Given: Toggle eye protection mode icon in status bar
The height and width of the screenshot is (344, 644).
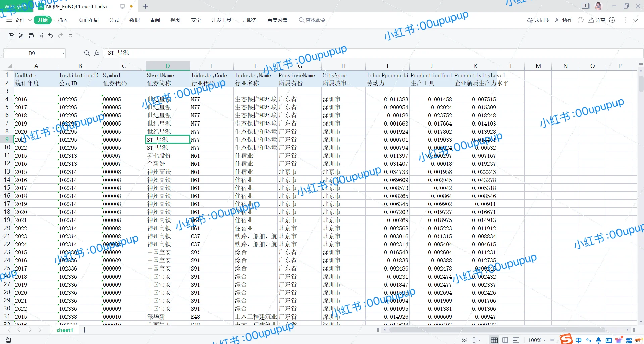Looking at the screenshot, I should (x=464, y=340).
